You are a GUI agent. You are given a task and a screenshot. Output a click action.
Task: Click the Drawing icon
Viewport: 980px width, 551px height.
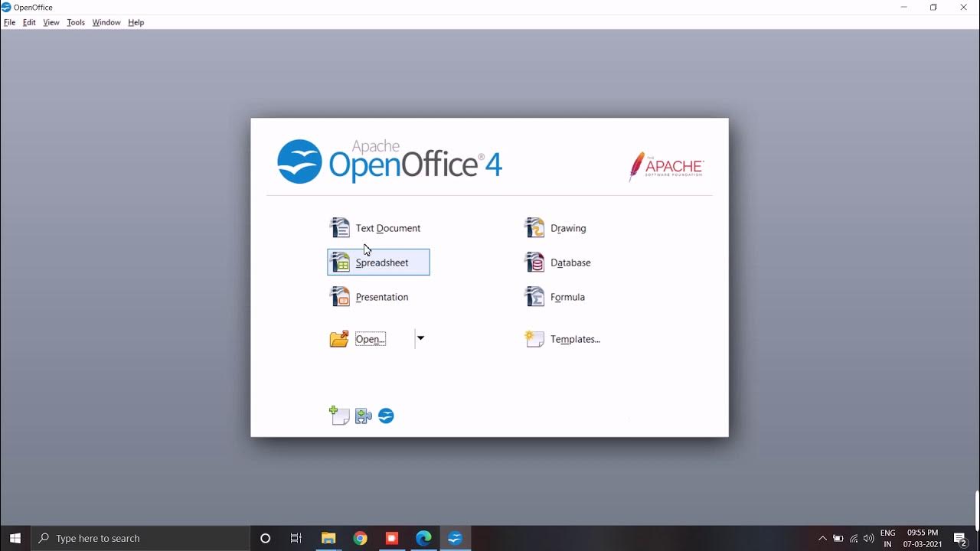[x=534, y=228]
